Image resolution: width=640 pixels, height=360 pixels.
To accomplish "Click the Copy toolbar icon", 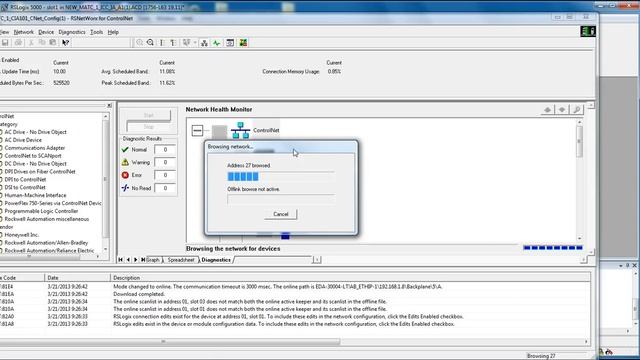I will click(x=42, y=42).
